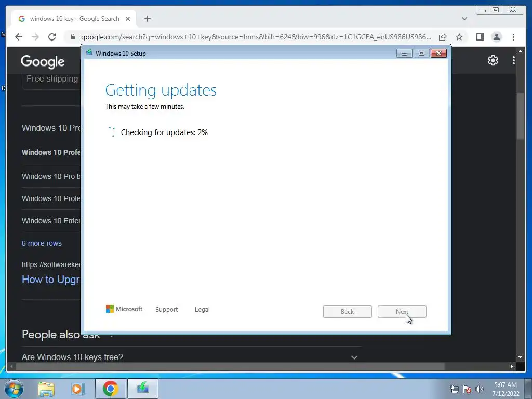The width and height of the screenshot is (532, 399).
Task: Reload the Google Search page
Action: [x=52, y=37]
